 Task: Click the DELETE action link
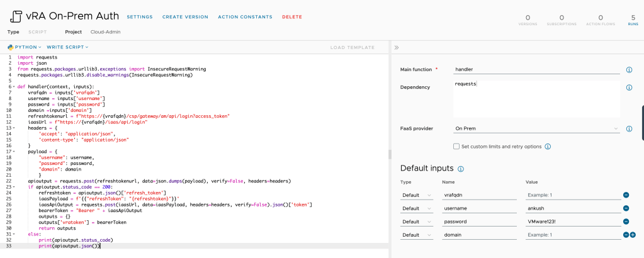click(x=292, y=17)
